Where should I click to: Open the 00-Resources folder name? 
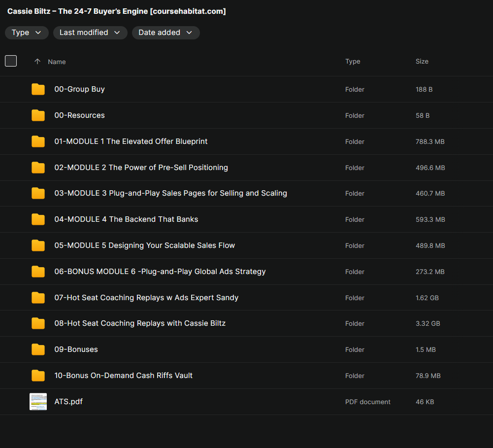point(80,115)
